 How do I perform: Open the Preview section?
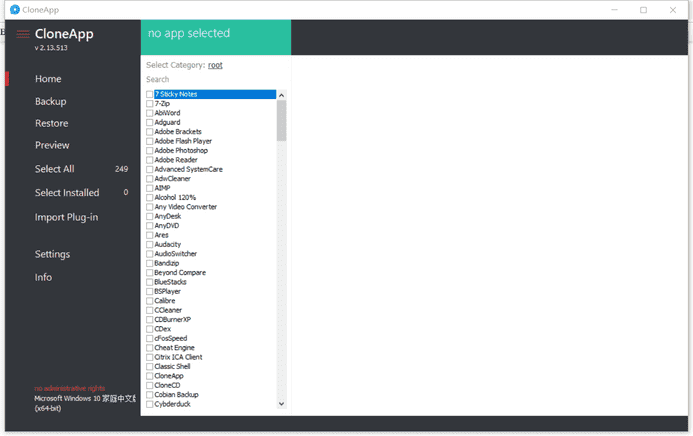click(x=52, y=145)
